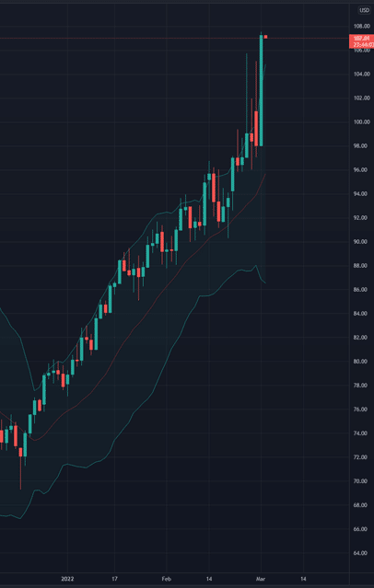374x588 pixels.
Task: Click the 2022 label on the time axis
Action: [67, 578]
